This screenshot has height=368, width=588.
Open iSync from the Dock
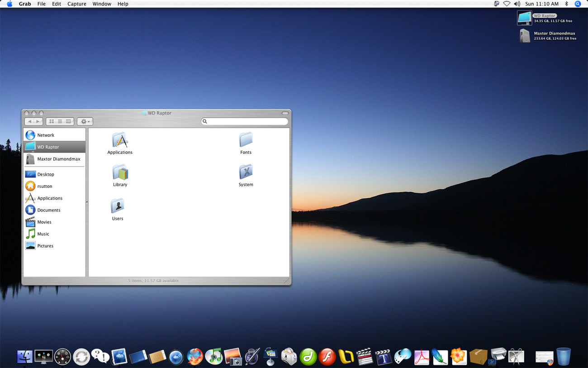point(81,357)
